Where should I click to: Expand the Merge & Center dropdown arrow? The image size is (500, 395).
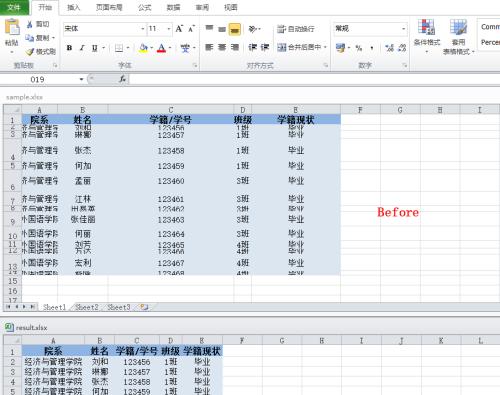(x=325, y=47)
